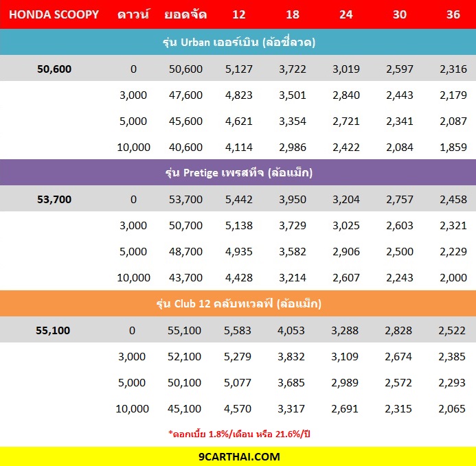This screenshot has height=466, width=476.
Task: Click the 48,700 finance amount
Action: [185, 251]
